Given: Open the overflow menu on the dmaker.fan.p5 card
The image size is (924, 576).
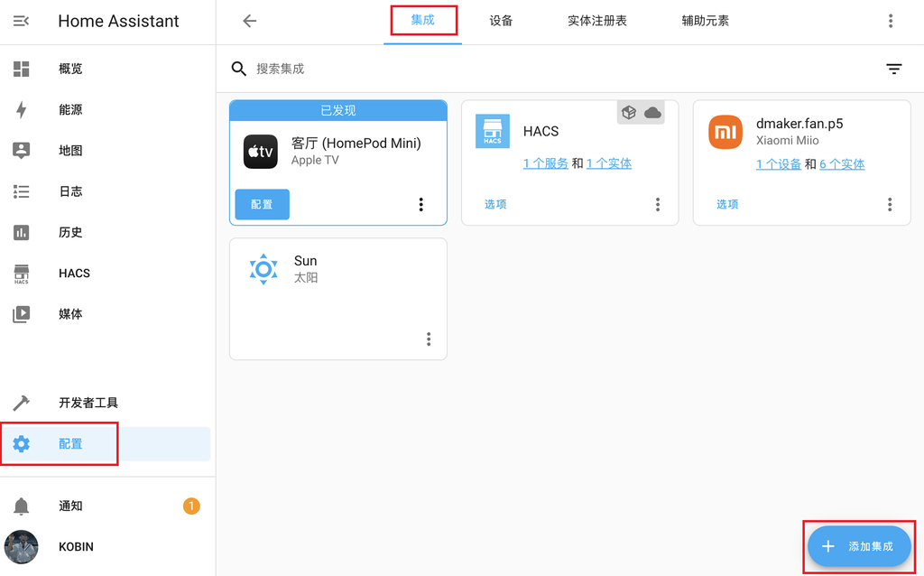Looking at the screenshot, I should point(890,204).
